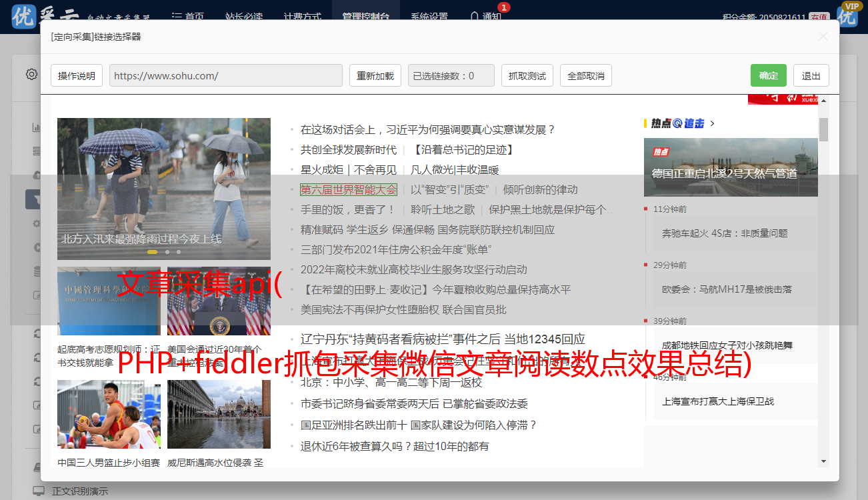This screenshot has width=868, height=500.
Task: Click the link 【沿着总书记的足迹】
Action: [463, 149]
